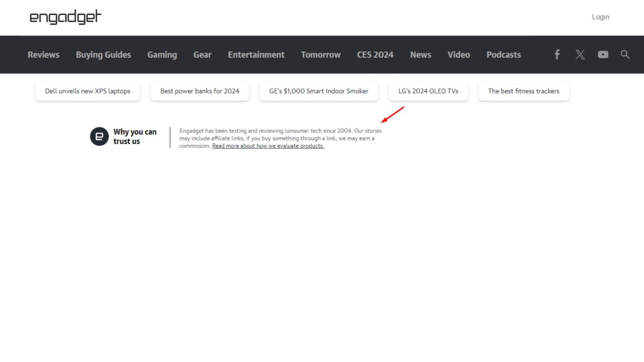Viewport: 644px width, 362px height.
Task: Read more about how products are evaluated
Action: (268, 146)
